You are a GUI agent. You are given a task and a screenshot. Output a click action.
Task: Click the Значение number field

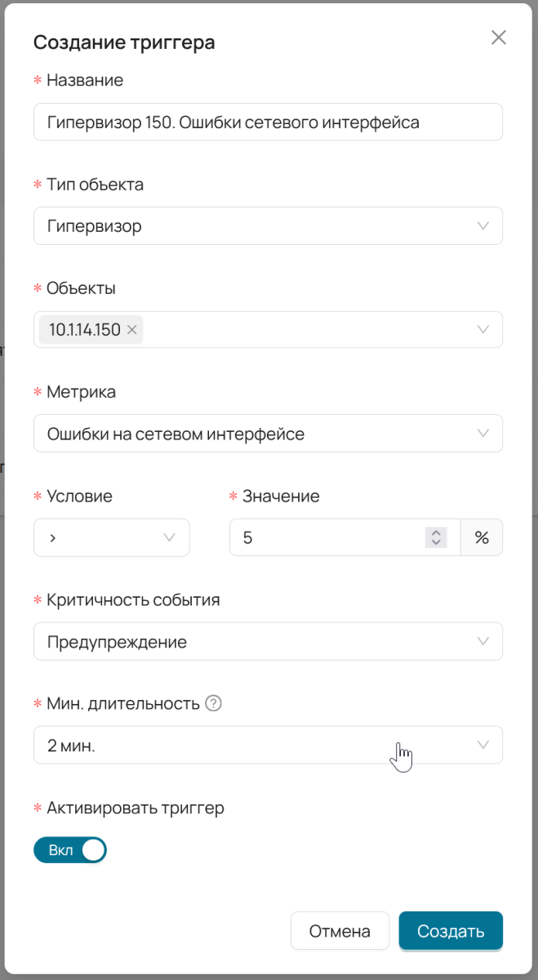pyautogui.click(x=345, y=537)
